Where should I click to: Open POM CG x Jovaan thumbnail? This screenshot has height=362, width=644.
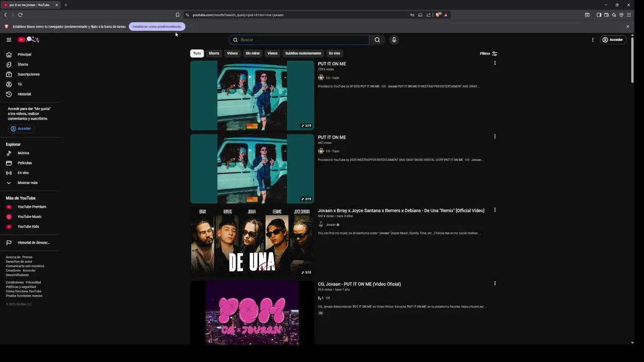tap(252, 313)
